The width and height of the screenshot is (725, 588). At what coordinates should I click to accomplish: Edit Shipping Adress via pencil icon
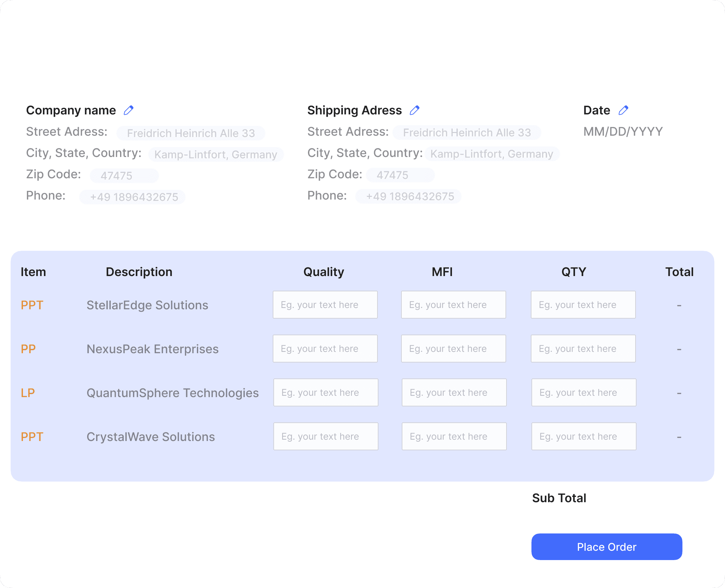pos(414,110)
